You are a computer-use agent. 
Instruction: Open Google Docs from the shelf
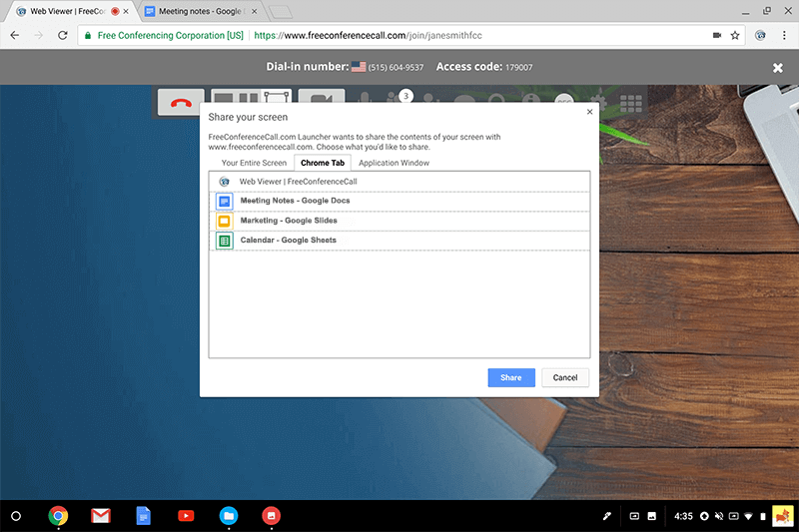(143, 516)
